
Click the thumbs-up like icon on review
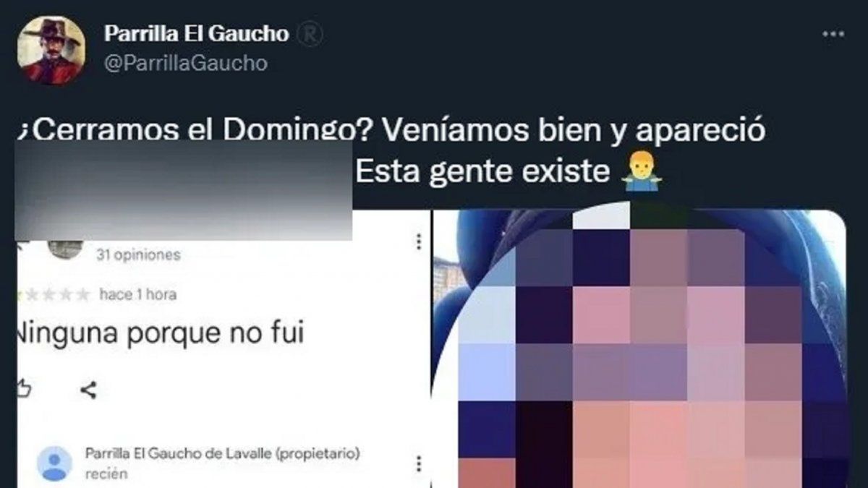pos(23,389)
